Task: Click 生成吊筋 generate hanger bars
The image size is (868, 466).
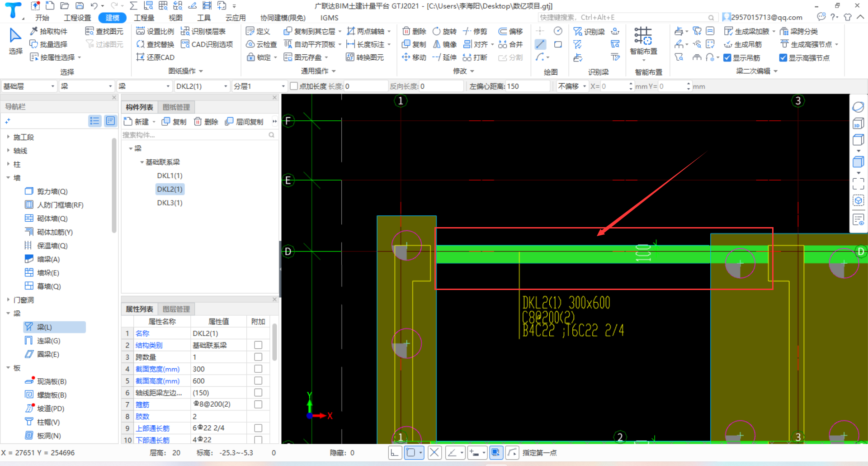Action: [x=743, y=44]
